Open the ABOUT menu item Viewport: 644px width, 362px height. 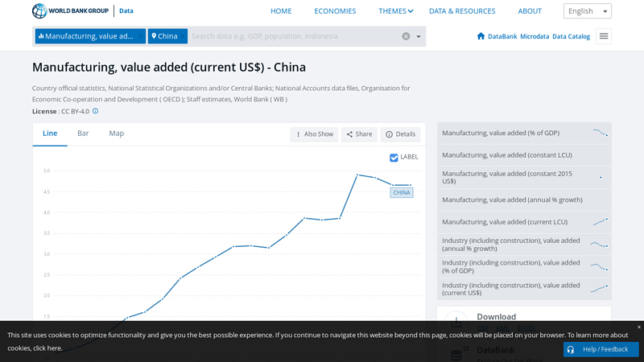[x=530, y=11]
